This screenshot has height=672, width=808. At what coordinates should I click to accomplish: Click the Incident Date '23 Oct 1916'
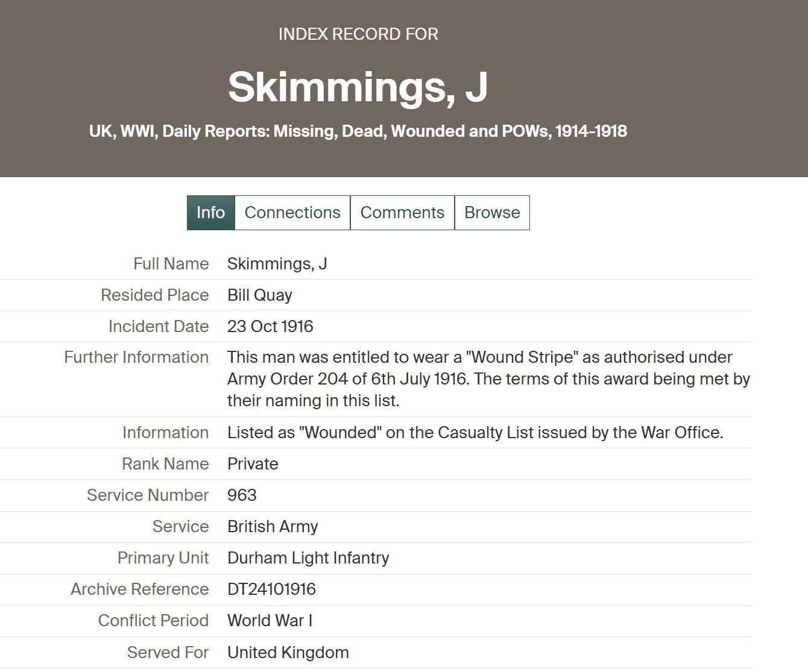(x=270, y=327)
